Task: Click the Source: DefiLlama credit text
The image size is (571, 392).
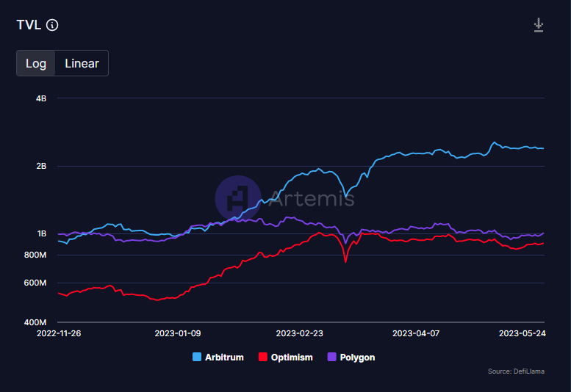Action: 516,371
